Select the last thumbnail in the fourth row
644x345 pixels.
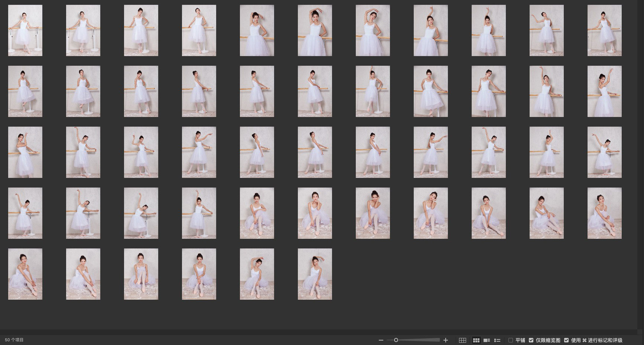click(x=604, y=213)
